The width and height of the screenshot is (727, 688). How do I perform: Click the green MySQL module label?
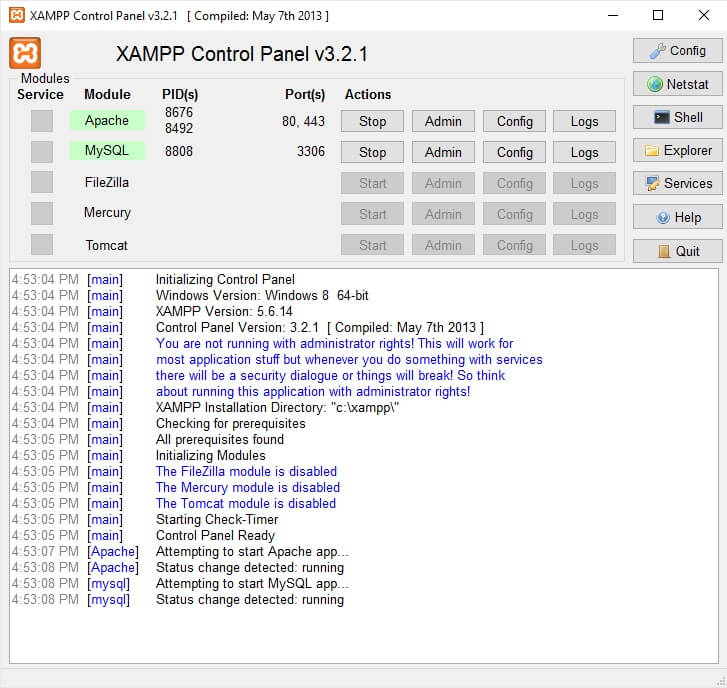click(x=107, y=150)
